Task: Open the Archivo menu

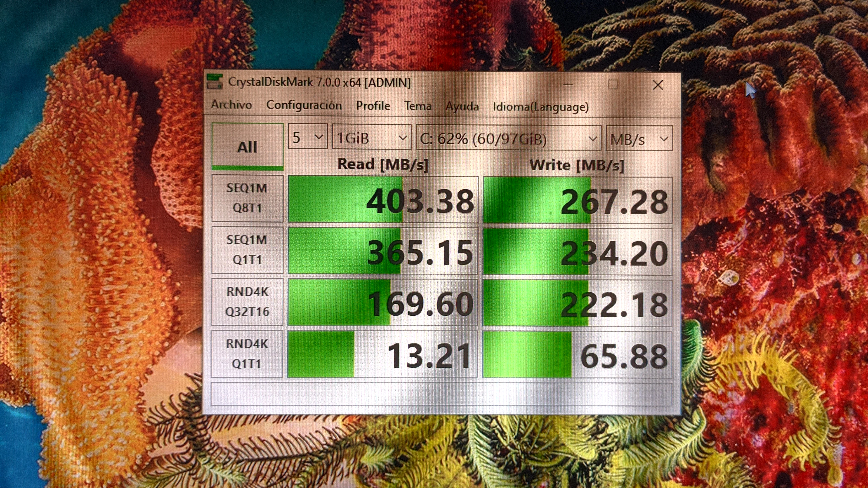Action: pos(231,105)
